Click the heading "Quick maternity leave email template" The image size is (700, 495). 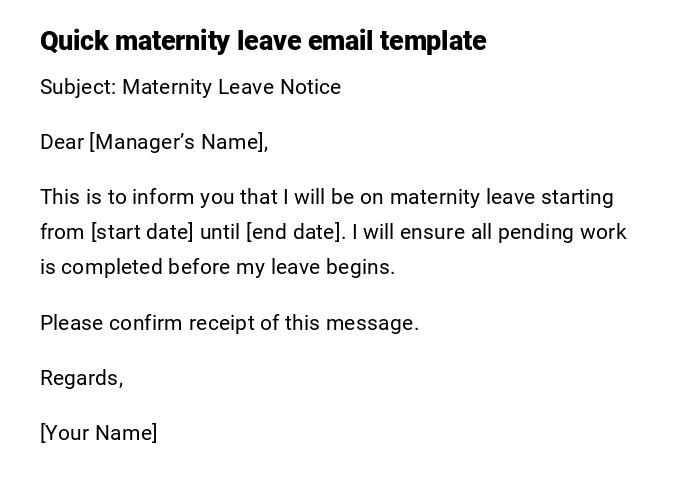point(262,41)
